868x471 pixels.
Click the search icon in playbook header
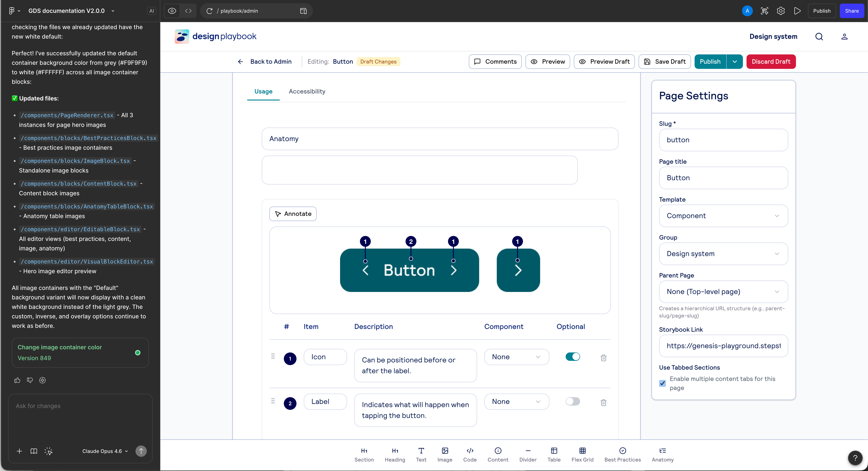pos(819,36)
